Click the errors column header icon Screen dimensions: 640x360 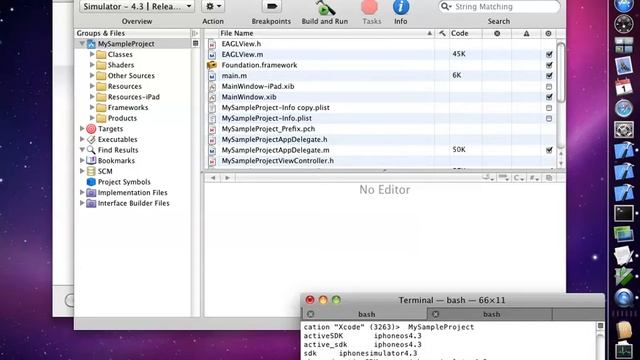[497, 33]
